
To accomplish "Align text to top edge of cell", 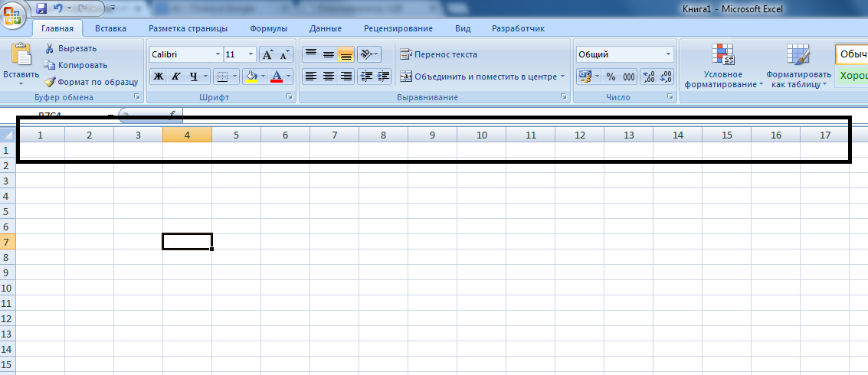I will [x=311, y=54].
